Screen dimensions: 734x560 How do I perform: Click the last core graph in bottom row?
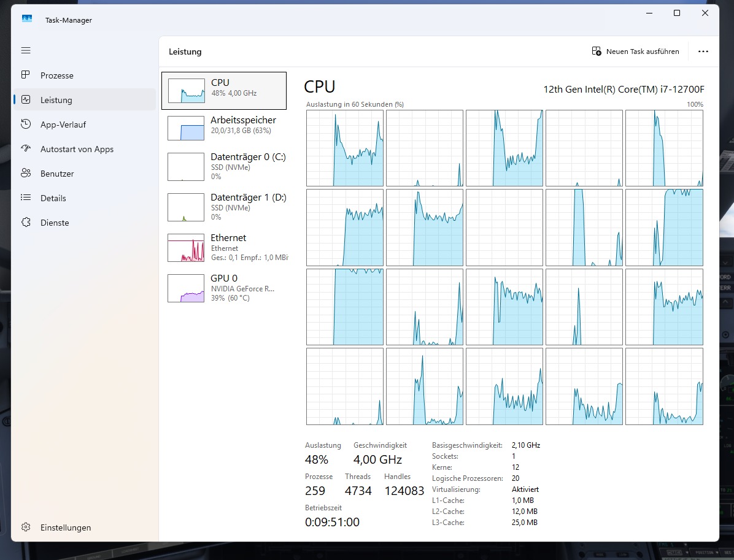pyautogui.click(x=664, y=386)
